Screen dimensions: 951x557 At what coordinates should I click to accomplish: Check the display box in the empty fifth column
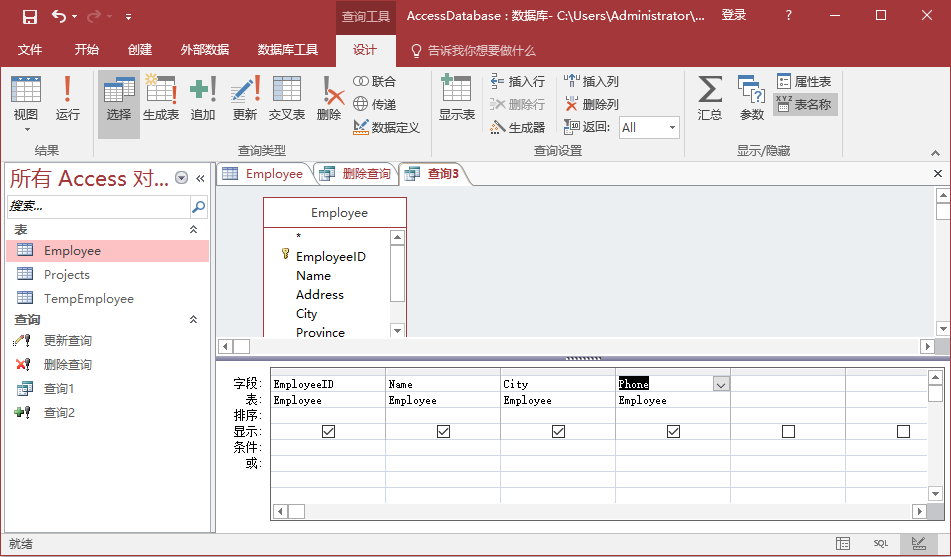click(788, 431)
